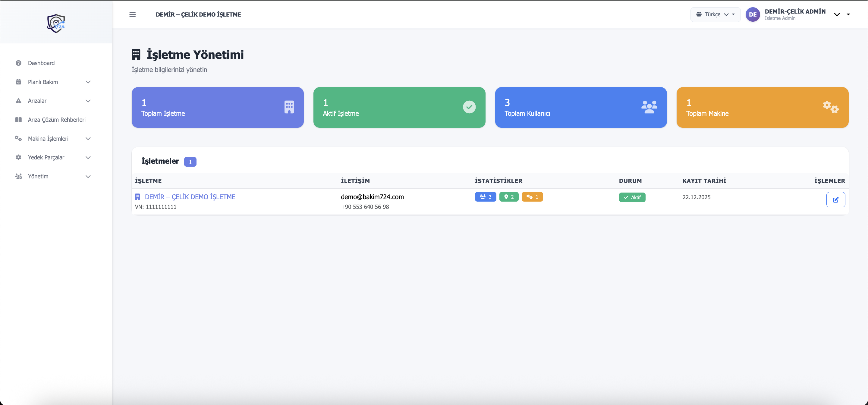Screen dimensions: 868x405
Task: Click the checkmark icon on Aktif İşletme card
Action: 469,107
